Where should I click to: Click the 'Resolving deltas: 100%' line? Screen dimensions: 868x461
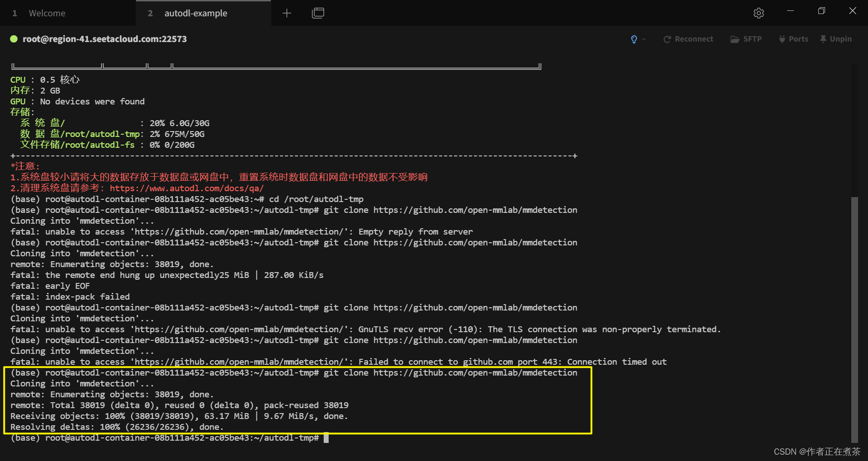coord(117,427)
